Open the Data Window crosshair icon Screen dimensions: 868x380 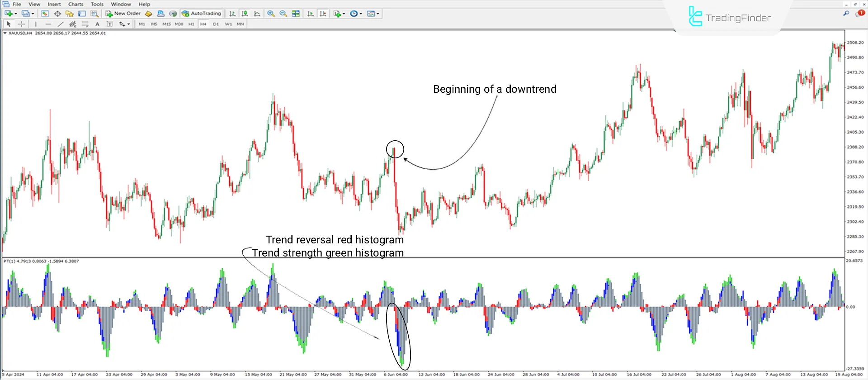tap(57, 14)
